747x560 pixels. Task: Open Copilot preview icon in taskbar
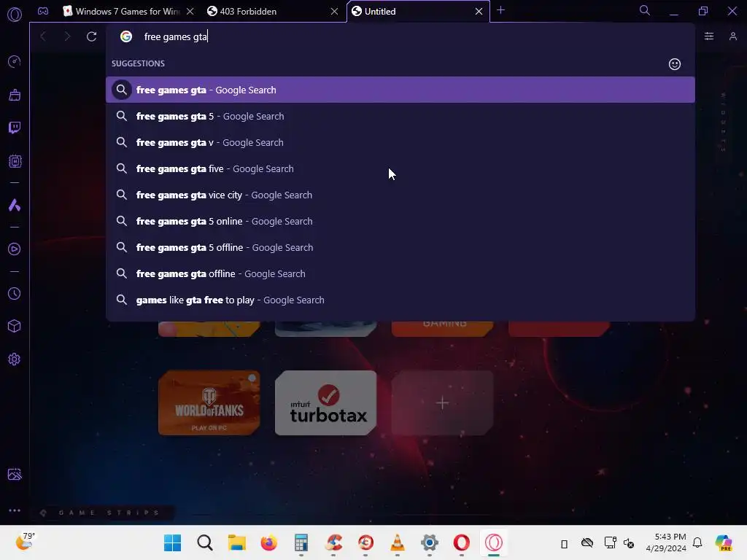coord(723,542)
